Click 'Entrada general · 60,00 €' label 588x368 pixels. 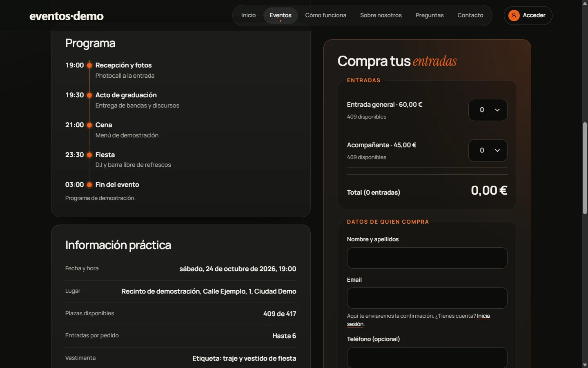pos(385,104)
